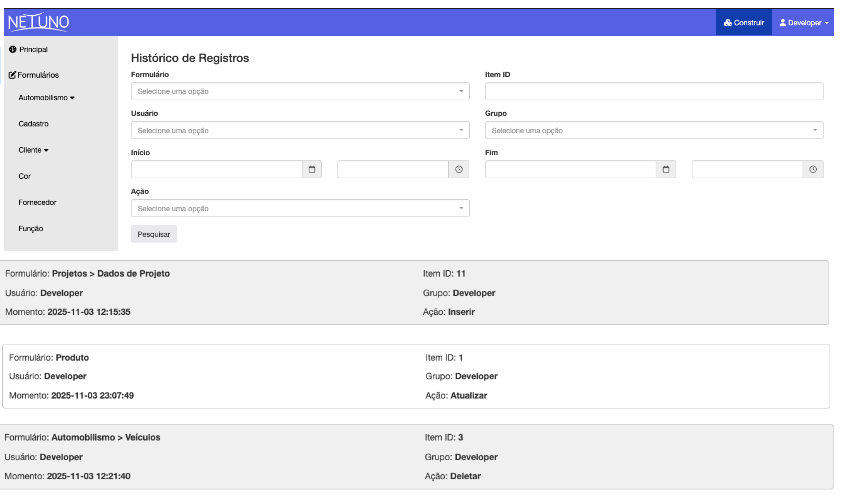
Task: Expand the Cliente submenu
Action: pos(34,150)
